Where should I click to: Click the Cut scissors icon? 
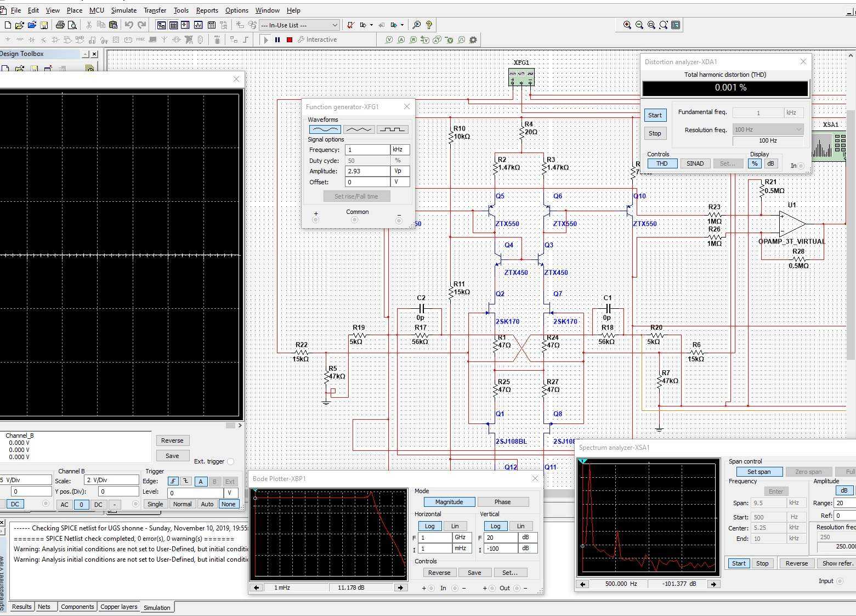(x=89, y=25)
